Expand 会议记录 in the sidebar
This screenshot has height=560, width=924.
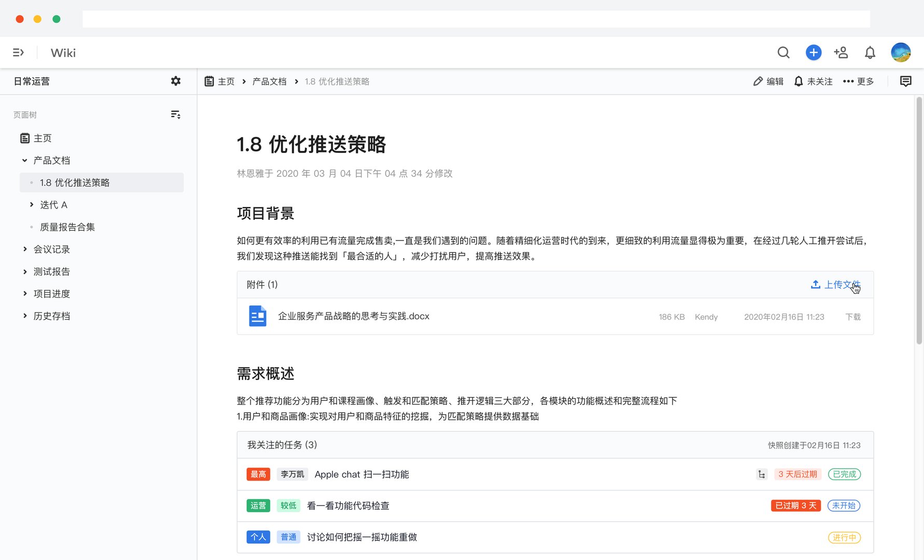click(24, 249)
